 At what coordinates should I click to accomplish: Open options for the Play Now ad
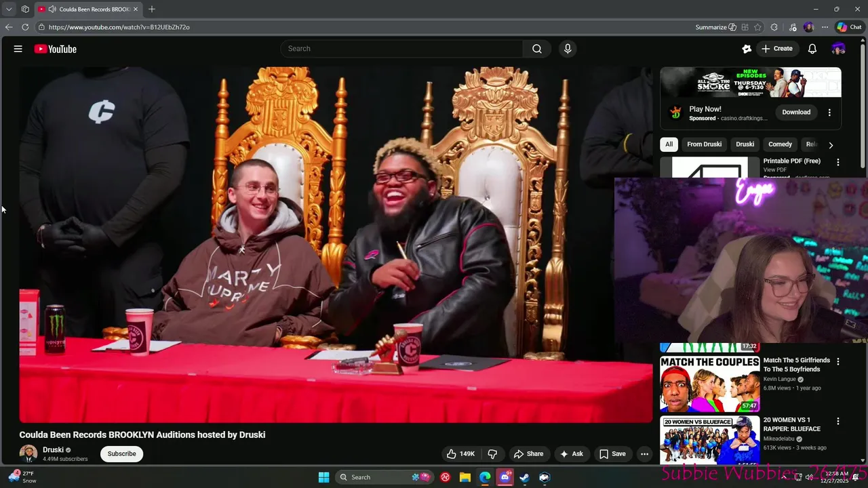pos(829,113)
